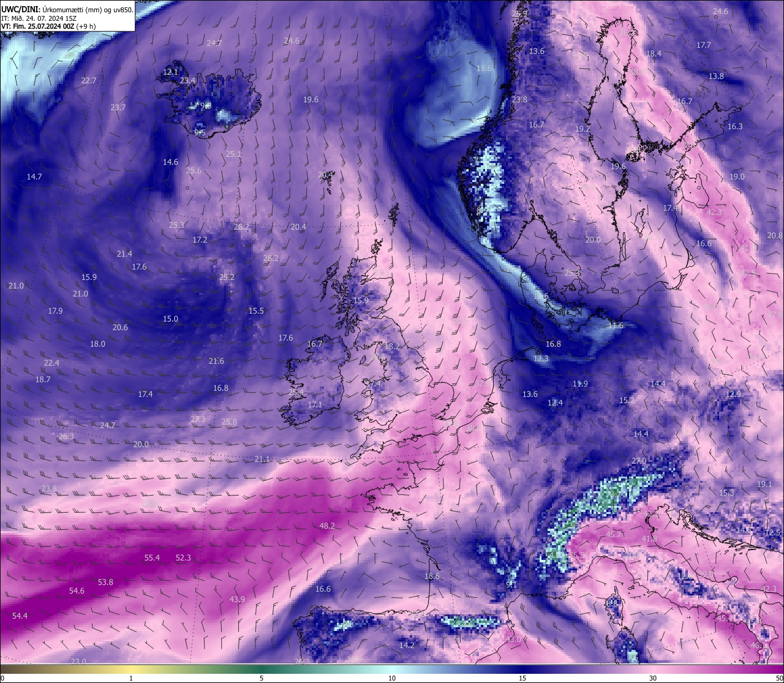
Task: Click the 54.6 value label
Action: click(77, 591)
